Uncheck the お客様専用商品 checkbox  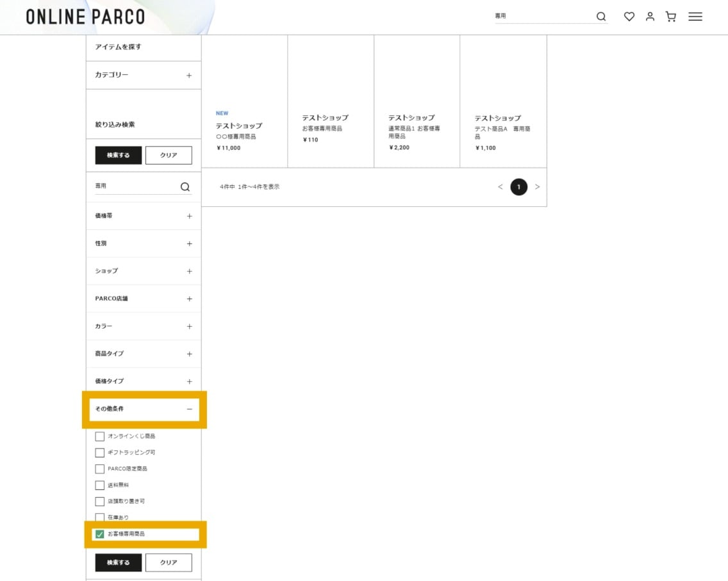(100, 534)
